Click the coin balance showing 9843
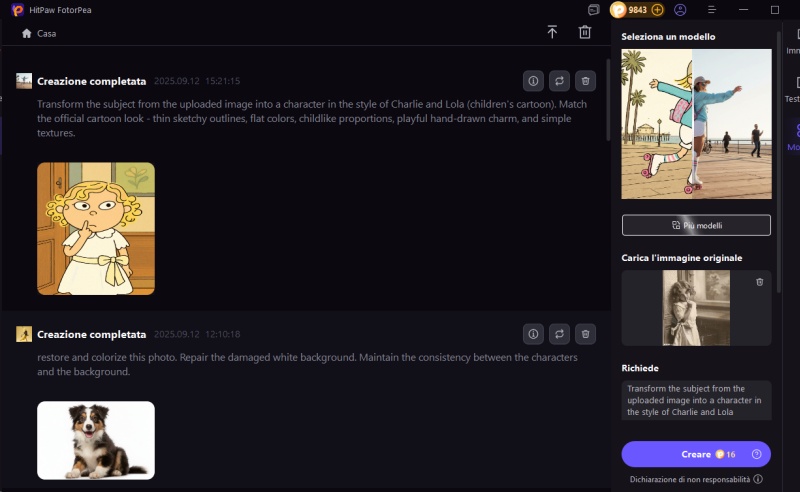 point(637,10)
